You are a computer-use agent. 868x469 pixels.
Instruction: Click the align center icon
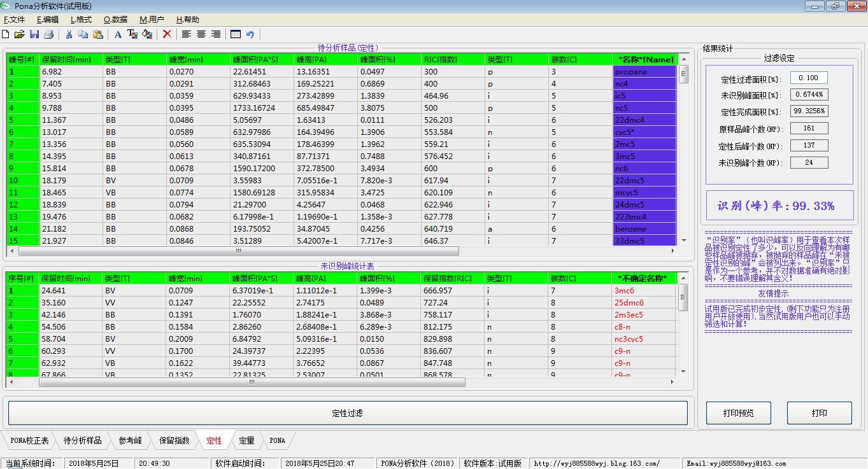coord(201,34)
